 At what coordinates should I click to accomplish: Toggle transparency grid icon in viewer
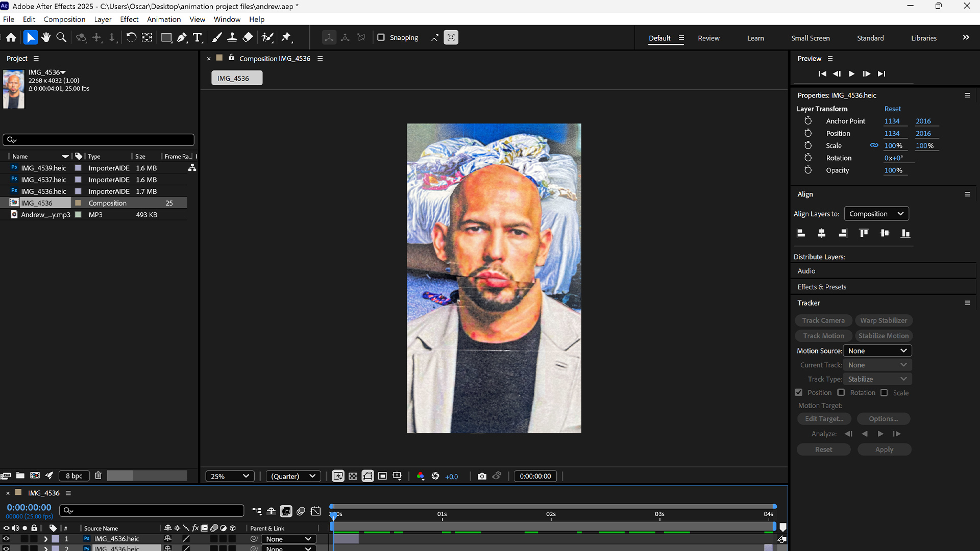(353, 476)
